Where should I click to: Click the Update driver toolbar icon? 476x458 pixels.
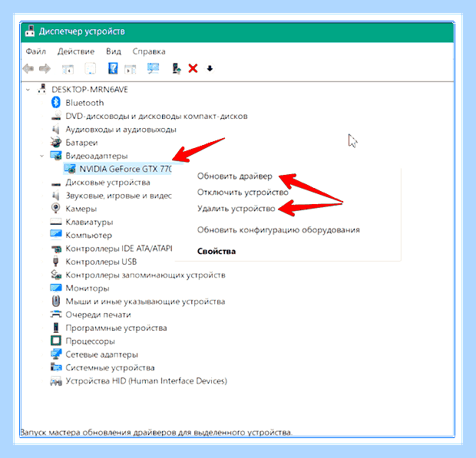[177, 68]
